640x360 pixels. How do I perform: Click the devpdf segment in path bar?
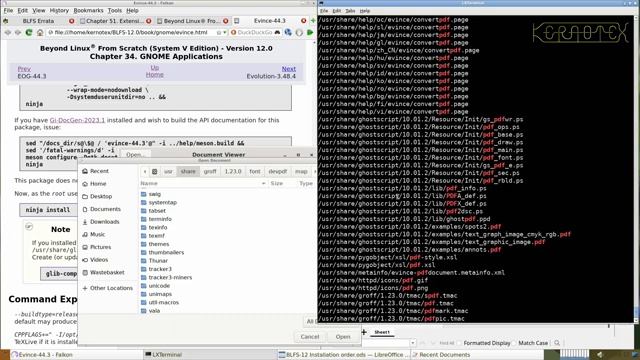point(278,171)
